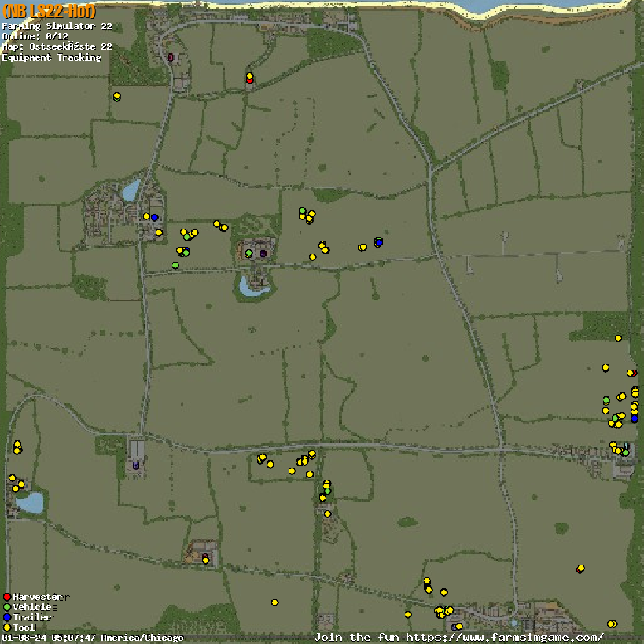Select the blue trailer marker beside the village pond
The height and width of the screenshot is (644, 644).
click(154, 218)
